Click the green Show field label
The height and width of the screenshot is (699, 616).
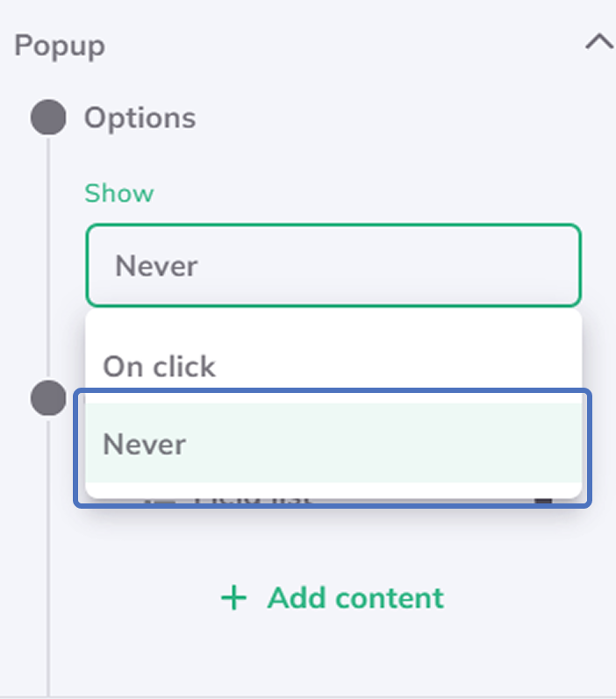118,193
